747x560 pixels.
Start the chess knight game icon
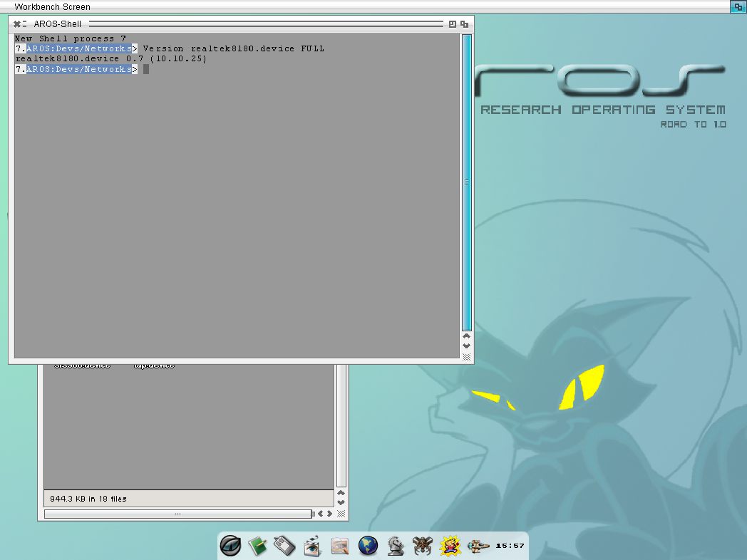(x=396, y=546)
